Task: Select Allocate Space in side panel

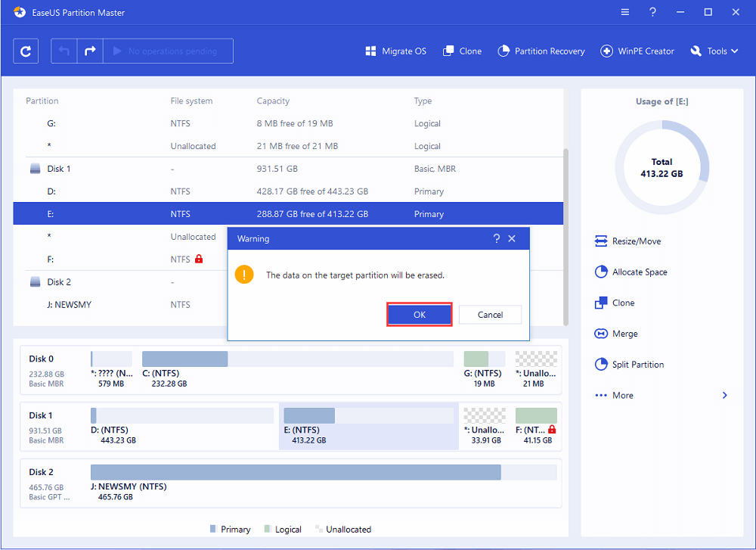Action: tap(631, 272)
